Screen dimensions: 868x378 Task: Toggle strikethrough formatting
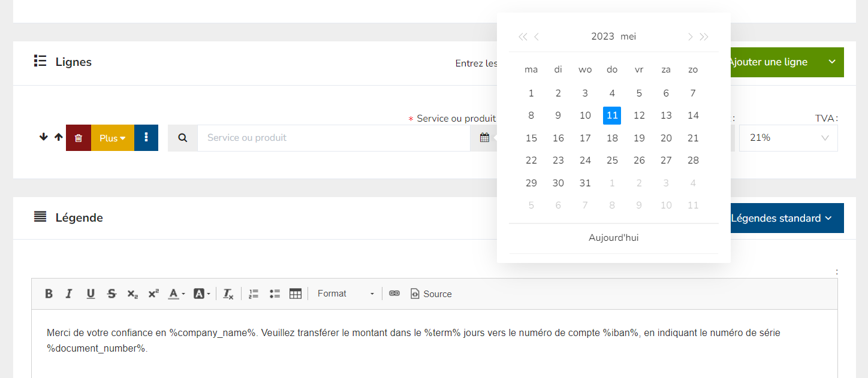(111, 294)
